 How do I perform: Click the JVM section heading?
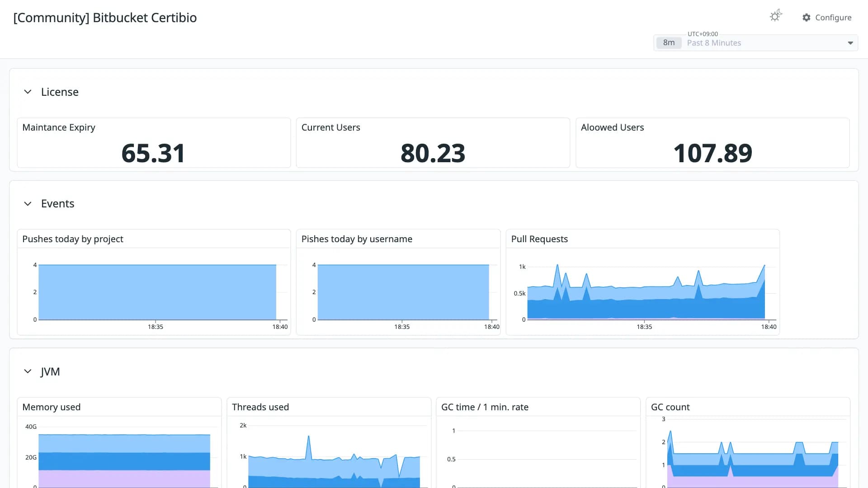(50, 371)
